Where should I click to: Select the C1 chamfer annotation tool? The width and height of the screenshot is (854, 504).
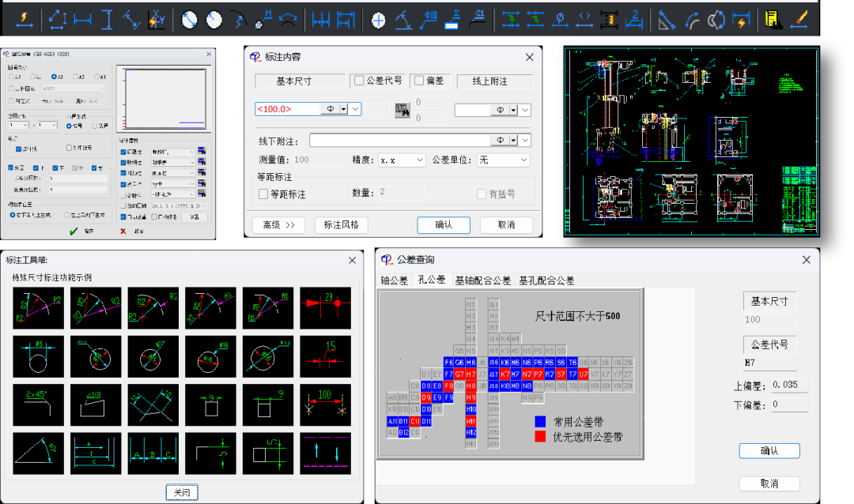pos(477,20)
